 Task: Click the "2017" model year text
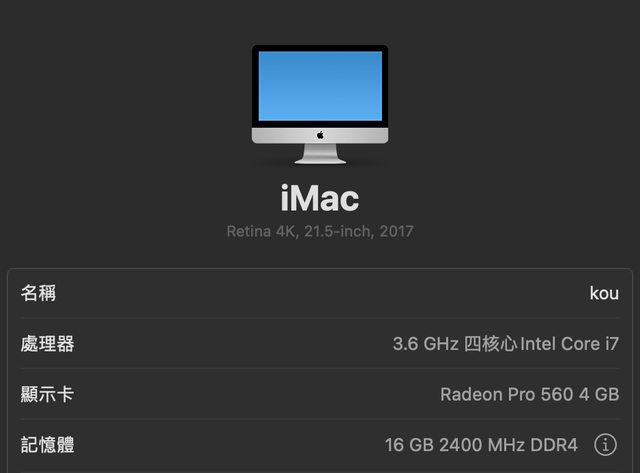click(x=394, y=232)
